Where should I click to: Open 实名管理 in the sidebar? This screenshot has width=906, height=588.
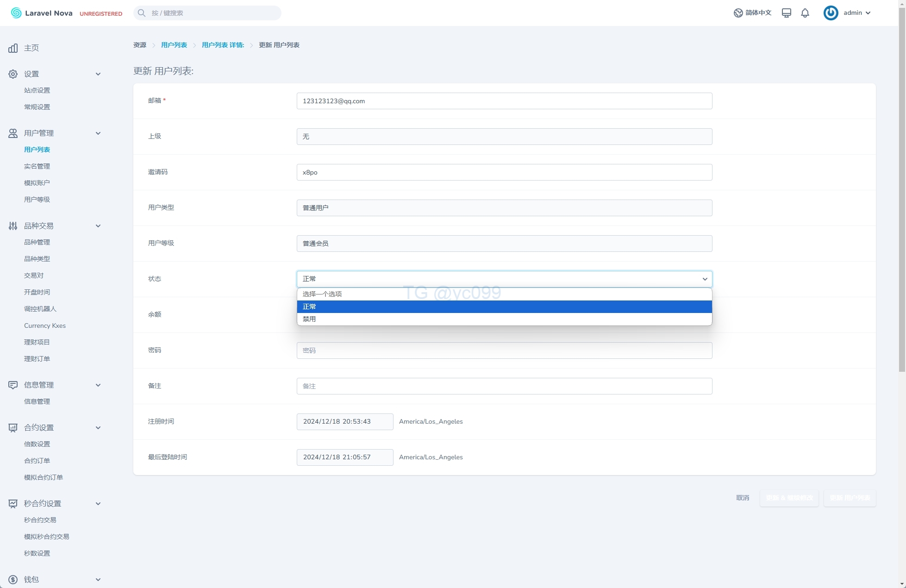pos(37,166)
